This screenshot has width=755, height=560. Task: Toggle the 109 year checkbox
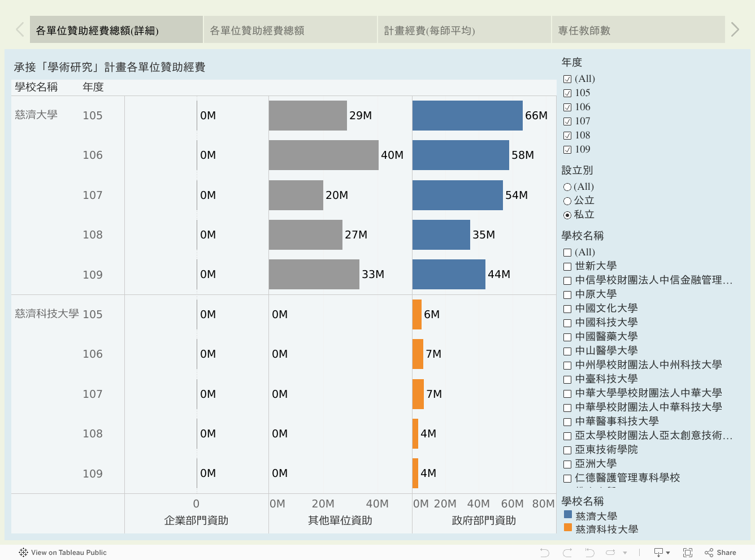click(x=567, y=150)
